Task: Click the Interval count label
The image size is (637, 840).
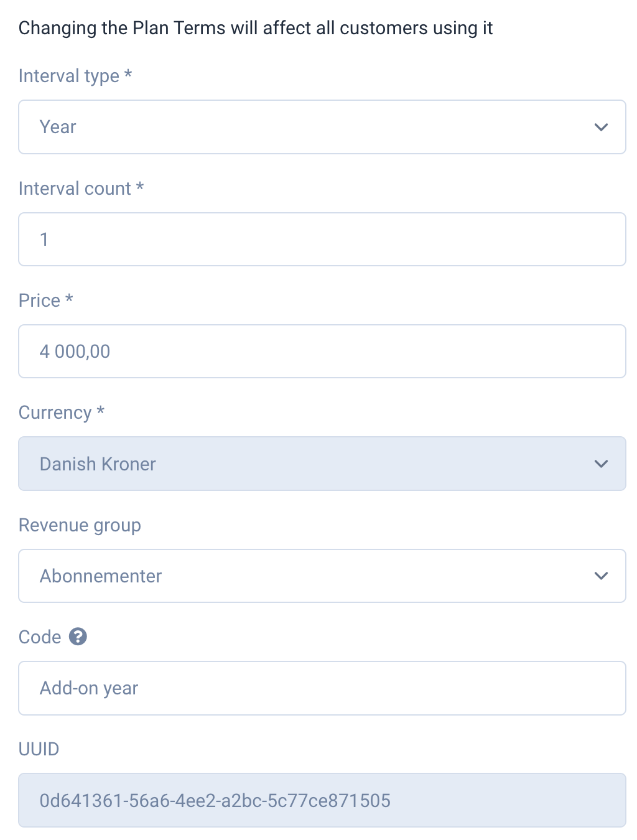Action: click(x=75, y=188)
